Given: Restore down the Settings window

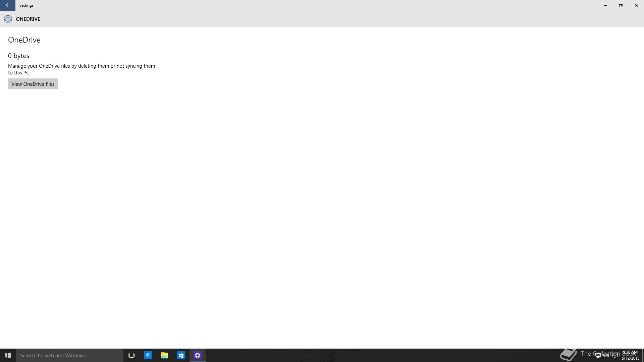Looking at the screenshot, I should (621, 5).
